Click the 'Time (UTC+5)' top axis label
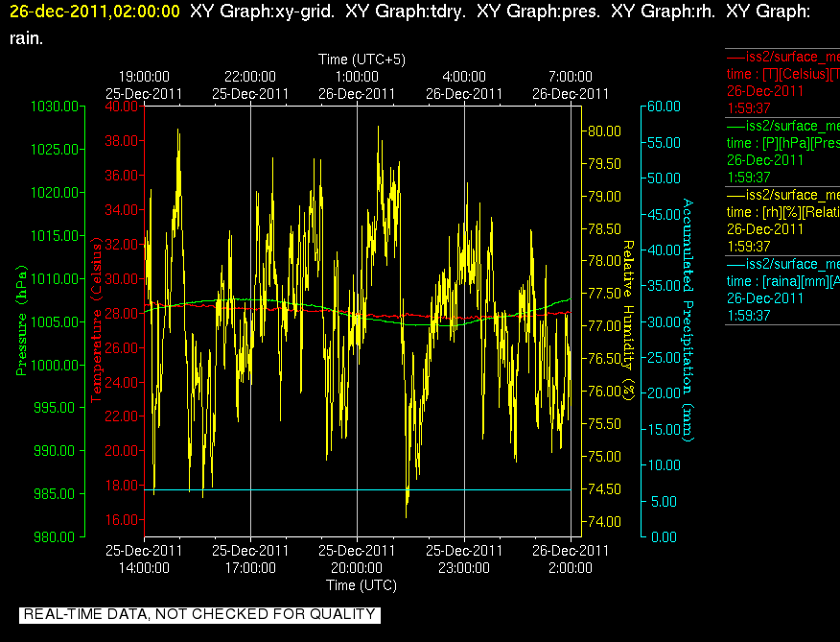The height and width of the screenshot is (642, 840). (362, 59)
